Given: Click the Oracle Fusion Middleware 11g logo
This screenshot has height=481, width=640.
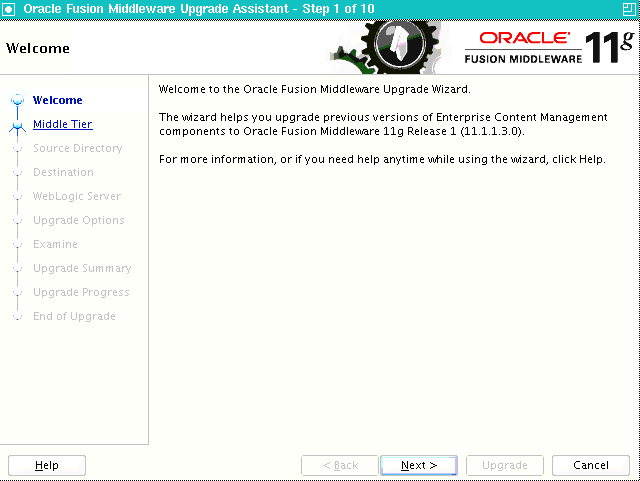Looking at the screenshot, I should (549, 48).
